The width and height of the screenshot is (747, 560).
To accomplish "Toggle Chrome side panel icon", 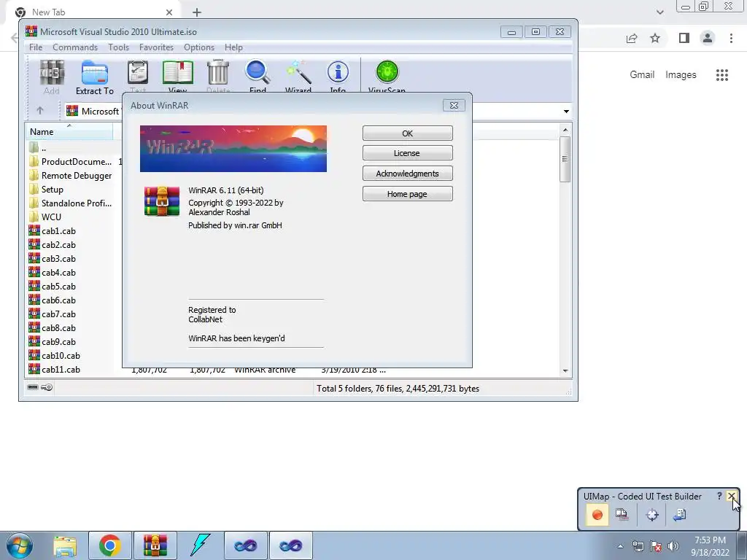I will pos(684,38).
